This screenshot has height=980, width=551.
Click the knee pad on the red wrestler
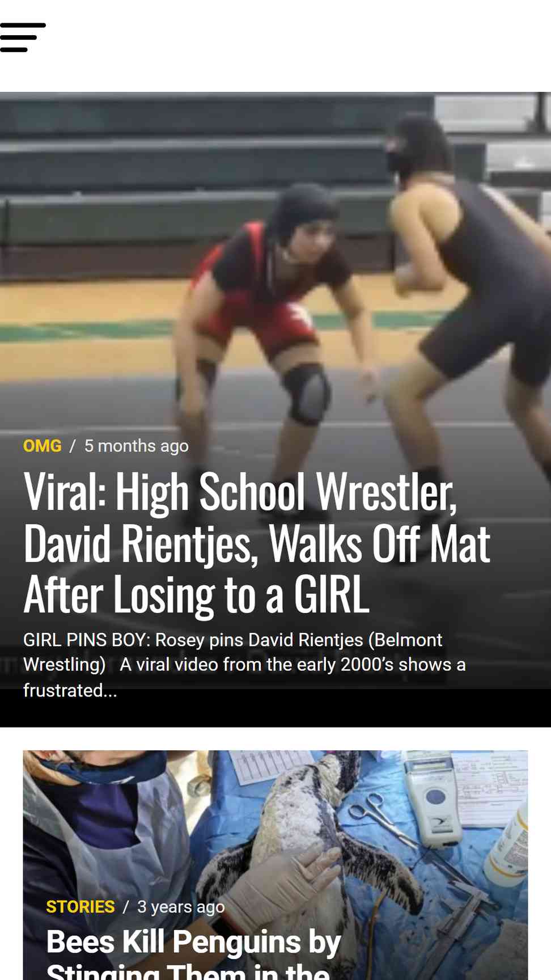coord(306,394)
